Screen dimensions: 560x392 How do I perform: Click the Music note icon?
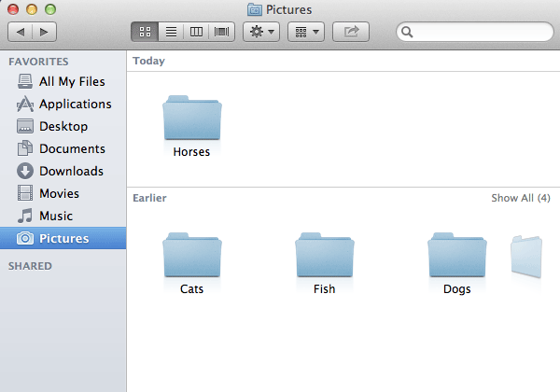pos(25,216)
